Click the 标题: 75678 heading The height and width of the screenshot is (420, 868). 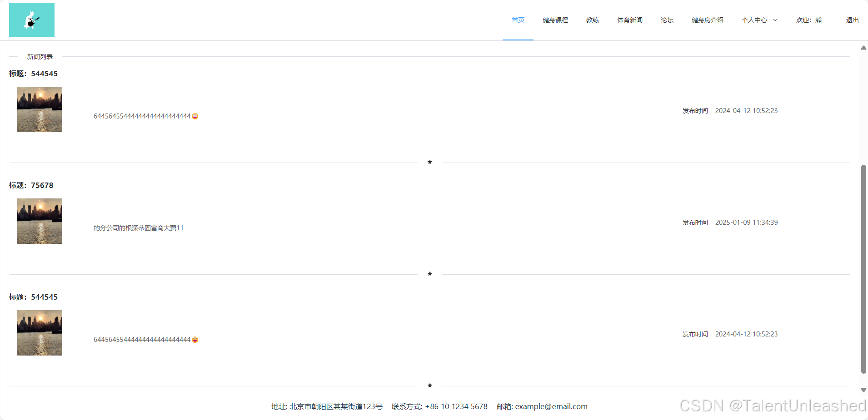pyautogui.click(x=31, y=185)
